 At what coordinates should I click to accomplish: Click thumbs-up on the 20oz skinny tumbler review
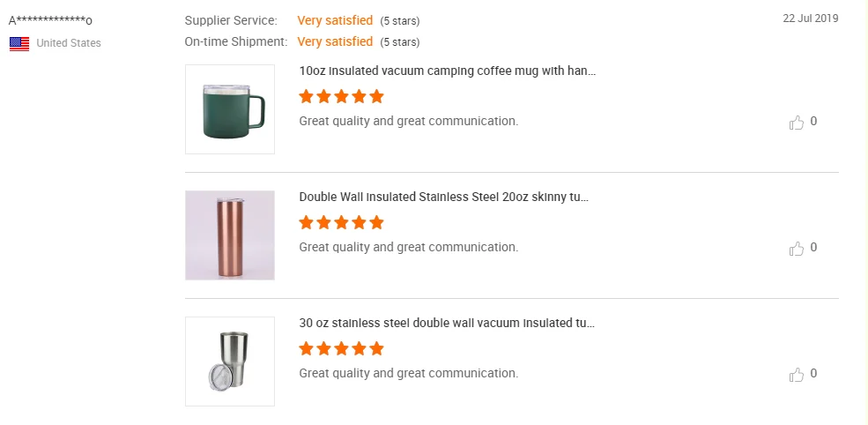[796, 249]
